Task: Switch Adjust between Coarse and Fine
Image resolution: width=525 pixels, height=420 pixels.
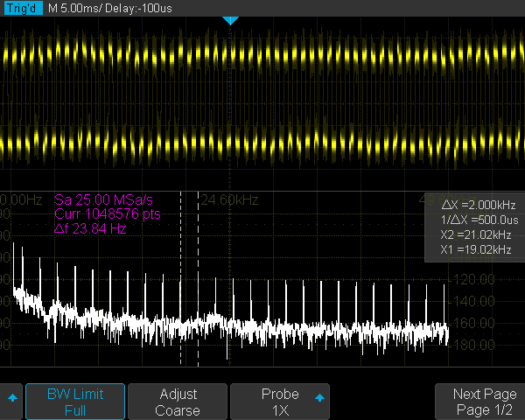Action: click(178, 402)
